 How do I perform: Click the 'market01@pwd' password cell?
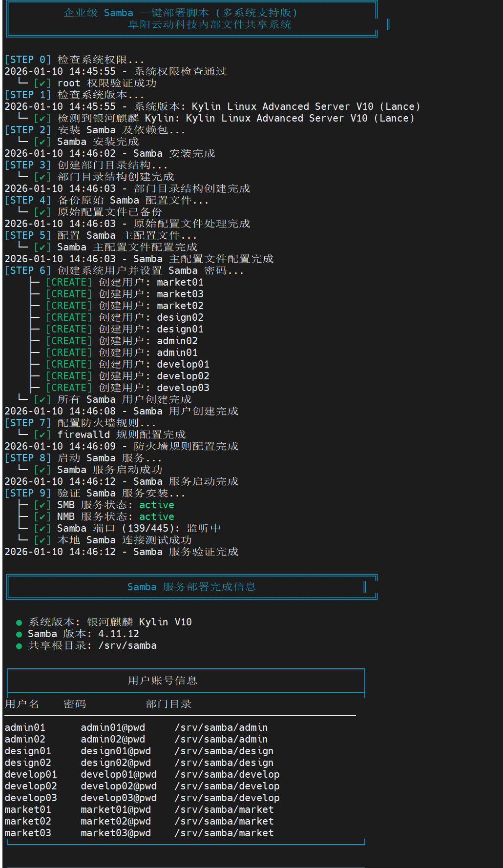pyautogui.click(x=116, y=809)
